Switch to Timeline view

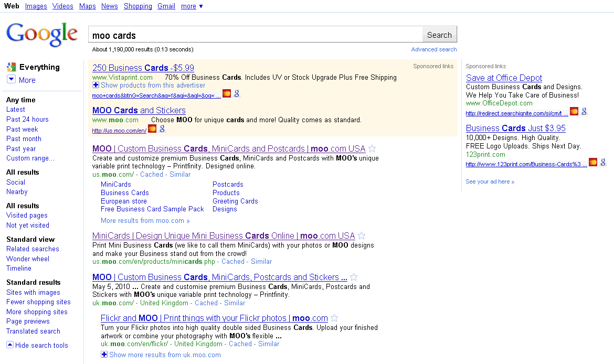pyautogui.click(x=19, y=269)
